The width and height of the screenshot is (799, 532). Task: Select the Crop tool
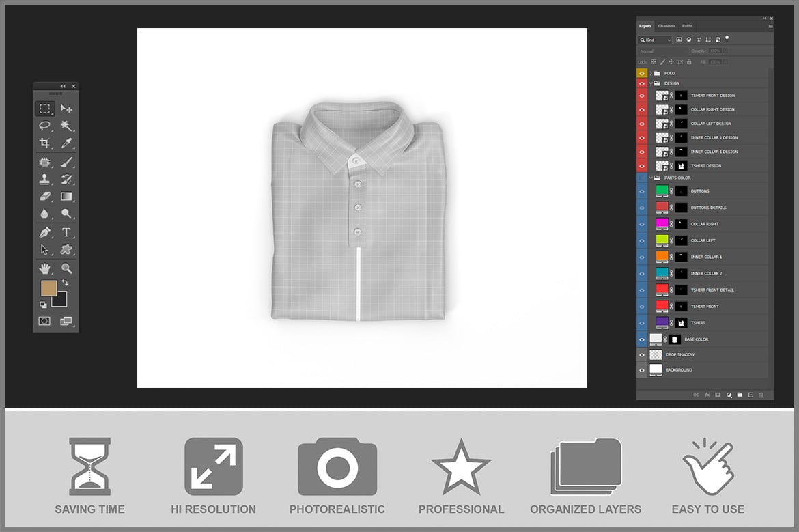pyautogui.click(x=45, y=143)
